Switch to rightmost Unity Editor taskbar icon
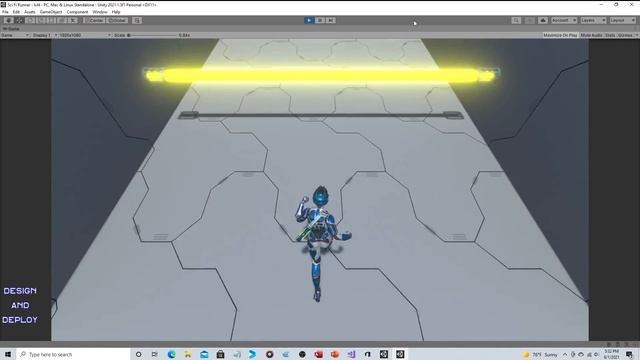The height and width of the screenshot is (360, 640). tap(400, 354)
